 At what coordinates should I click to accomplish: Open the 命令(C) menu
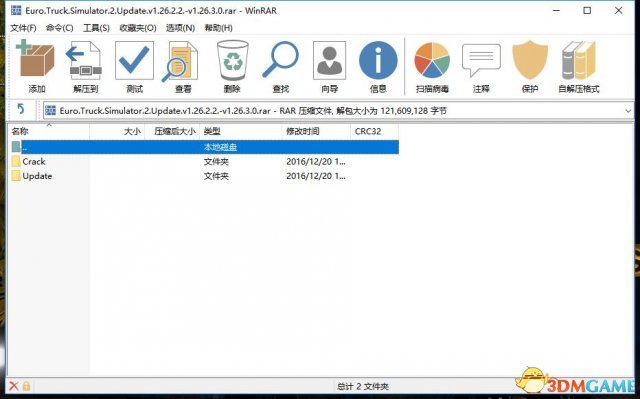click(x=60, y=28)
